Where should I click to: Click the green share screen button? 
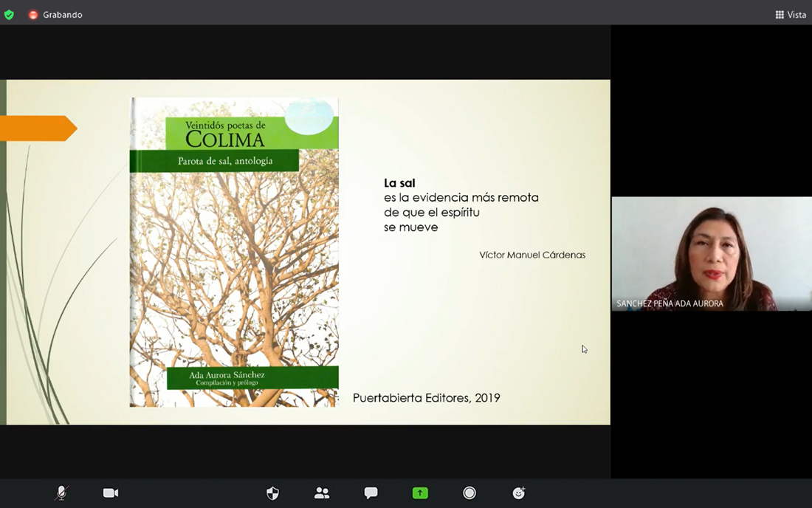[420, 493]
